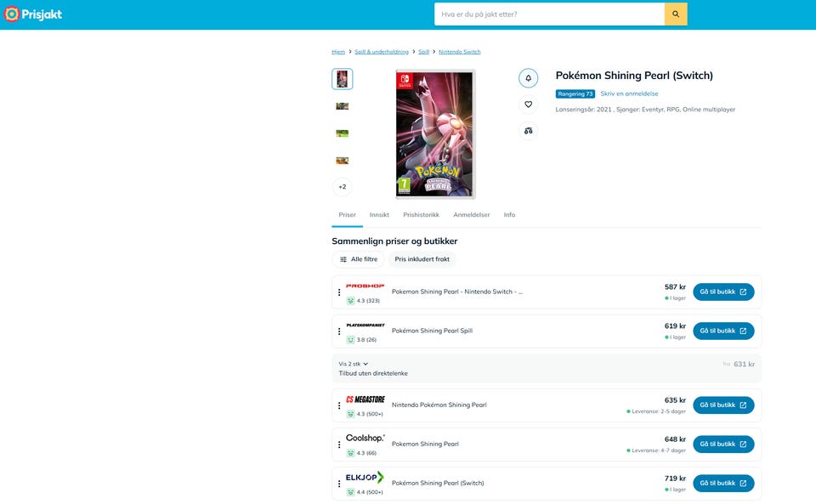Click the yellow search magnifier button
This screenshot has height=504, width=816.
[676, 14]
